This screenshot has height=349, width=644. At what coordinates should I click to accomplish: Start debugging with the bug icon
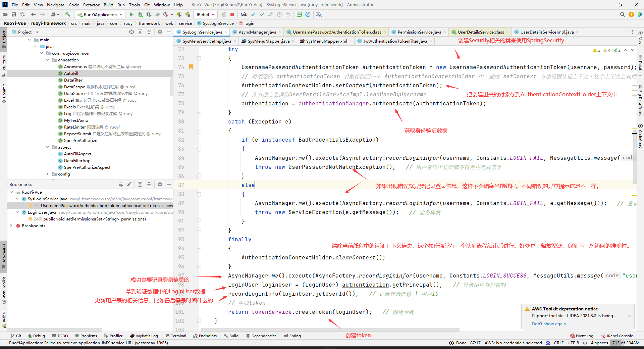point(140,14)
